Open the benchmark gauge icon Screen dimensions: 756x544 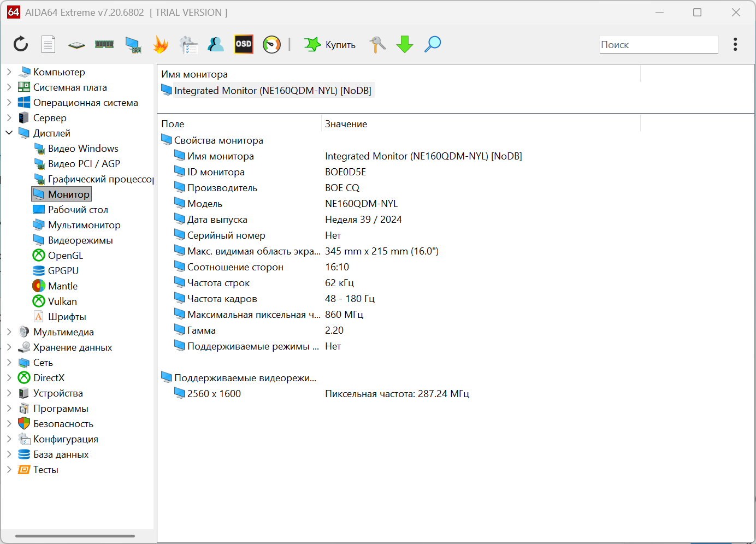coord(271,44)
